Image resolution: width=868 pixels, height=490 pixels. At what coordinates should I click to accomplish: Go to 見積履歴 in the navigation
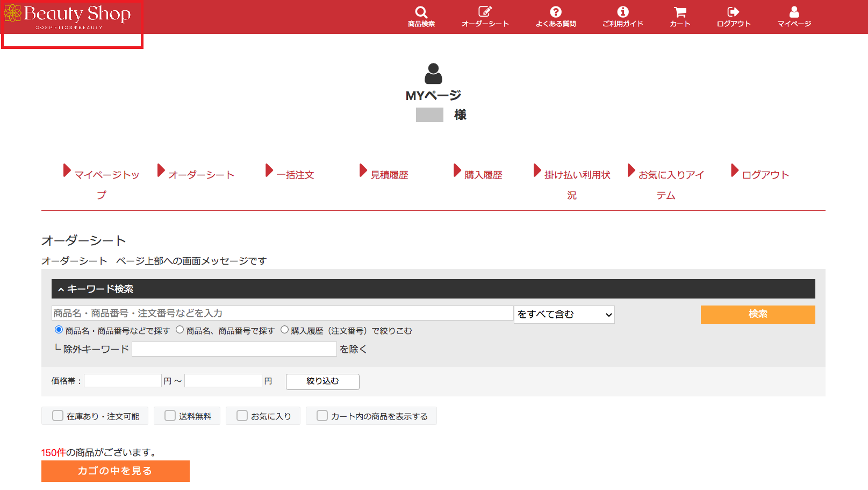click(x=389, y=175)
